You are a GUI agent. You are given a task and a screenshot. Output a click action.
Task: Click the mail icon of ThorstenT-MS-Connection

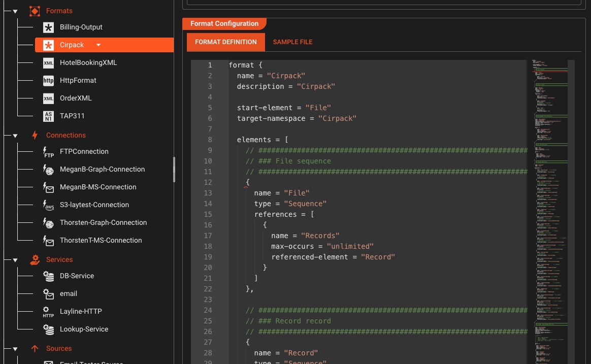[48, 240]
